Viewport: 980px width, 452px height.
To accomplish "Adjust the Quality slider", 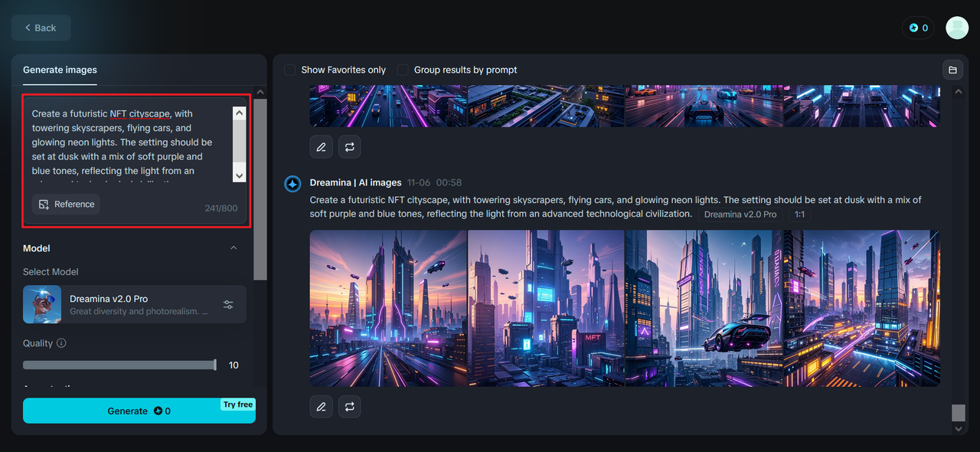I will 119,365.
